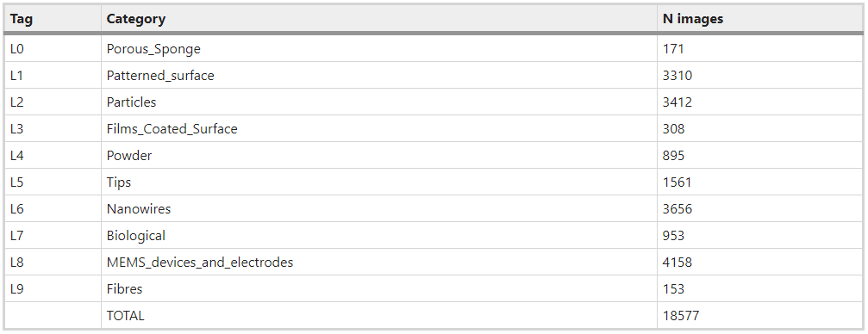The width and height of the screenshot is (868, 334).
Task: Click the MEMS_devices_and_electrodes cell
Action: [378, 262]
